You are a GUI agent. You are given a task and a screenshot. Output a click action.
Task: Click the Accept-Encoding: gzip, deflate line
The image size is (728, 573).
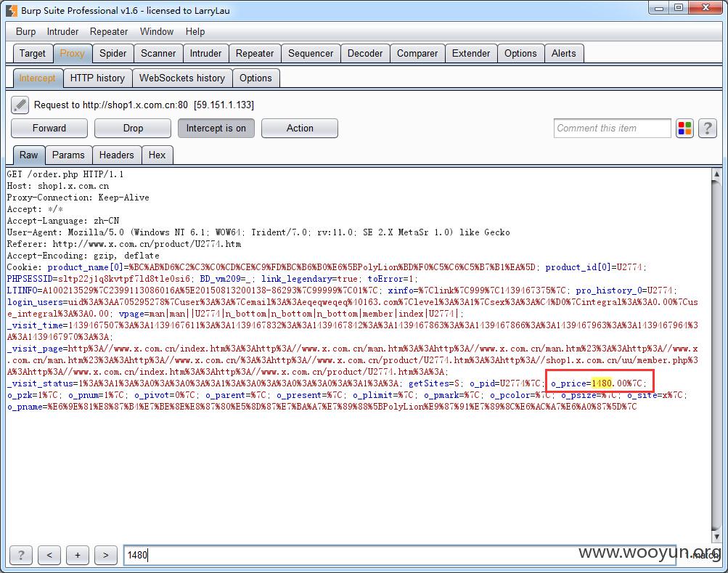pyautogui.click(x=83, y=256)
